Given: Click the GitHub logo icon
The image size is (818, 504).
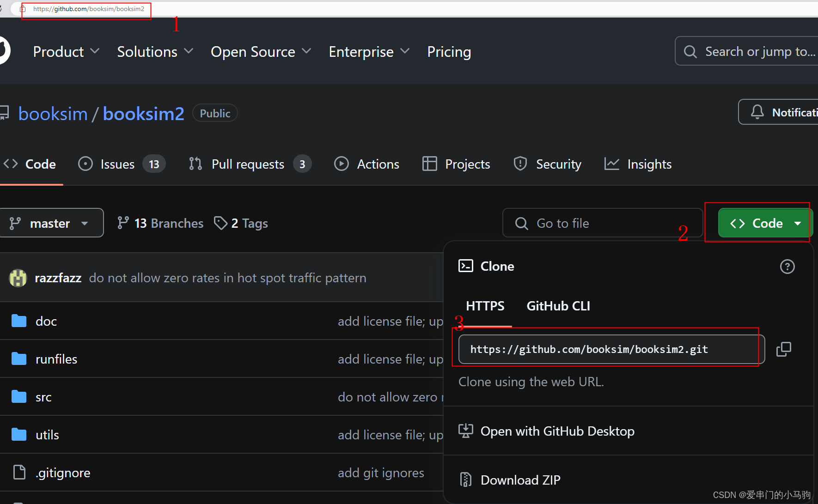Looking at the screenshot, I should 4,50.
